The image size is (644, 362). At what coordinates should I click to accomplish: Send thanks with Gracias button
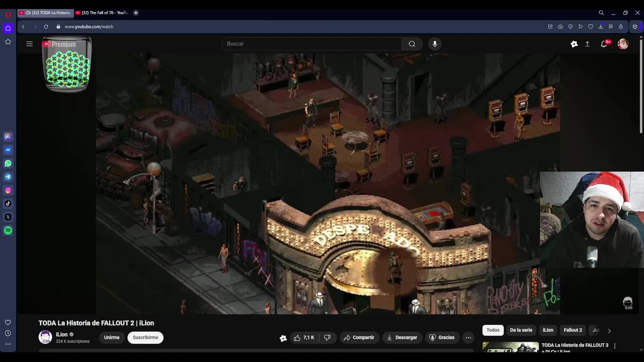click(x=442, y=337)
